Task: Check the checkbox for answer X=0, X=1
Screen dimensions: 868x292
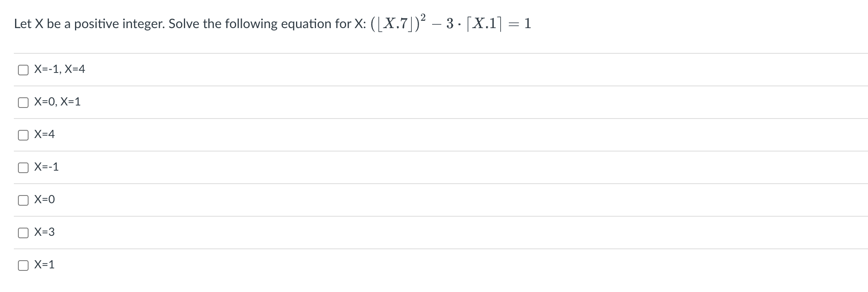Action: [x=23, y=102]
